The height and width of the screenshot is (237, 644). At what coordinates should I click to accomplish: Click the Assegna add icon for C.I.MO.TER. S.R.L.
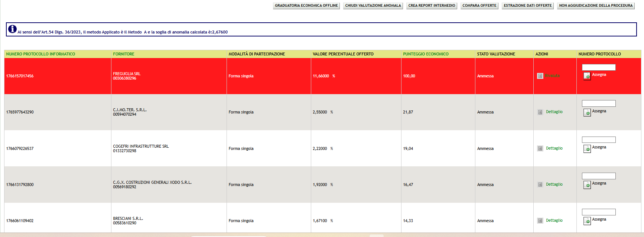click(587, 112)
